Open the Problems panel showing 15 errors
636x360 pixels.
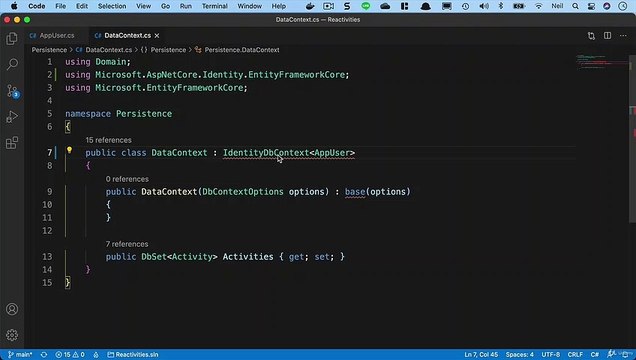(x=70, y=354)
